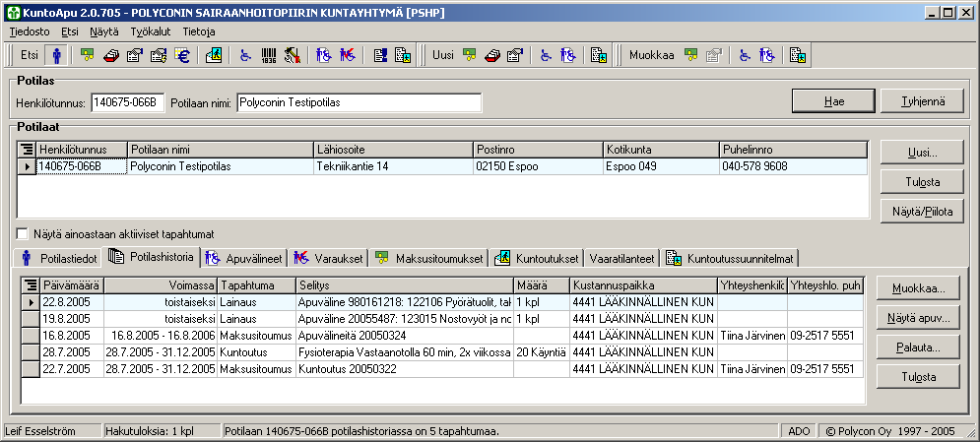Switch to the Kuntoutussuunnitelmat tab

(730, 258)
